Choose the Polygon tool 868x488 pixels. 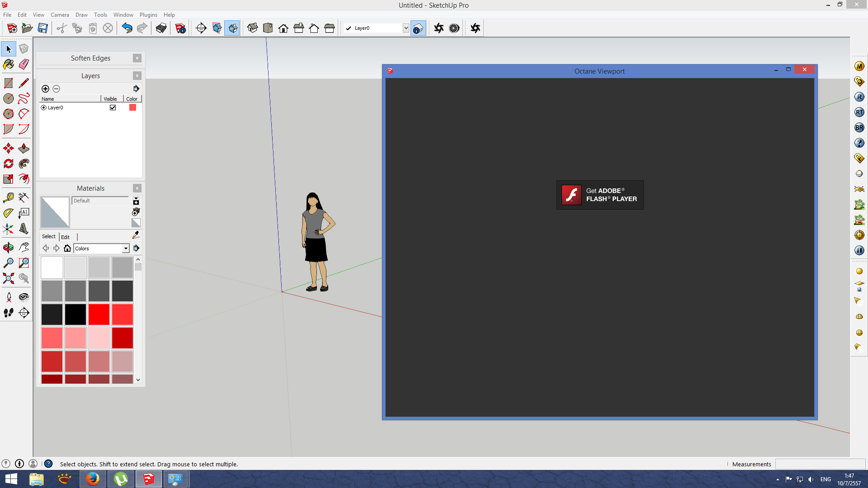[8, 114]
